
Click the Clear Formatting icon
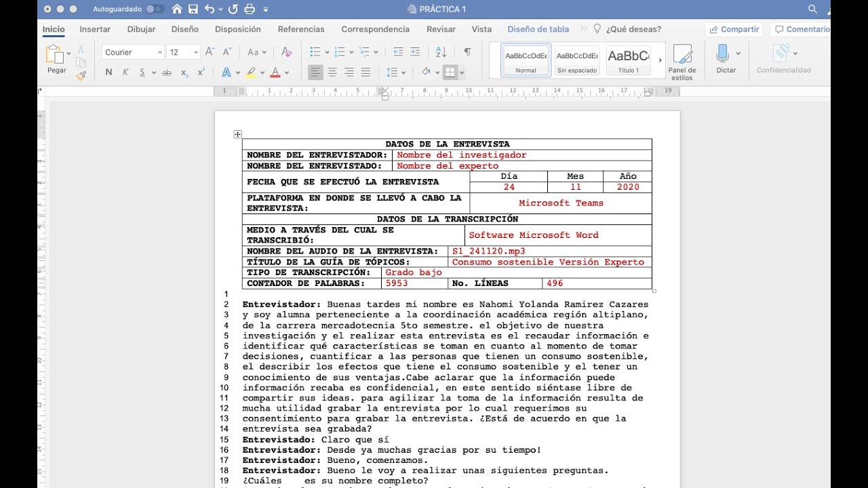tap(286, 52)
